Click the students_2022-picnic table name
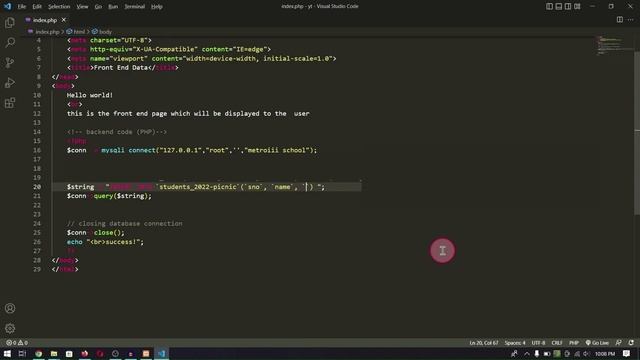 point(198,187)
